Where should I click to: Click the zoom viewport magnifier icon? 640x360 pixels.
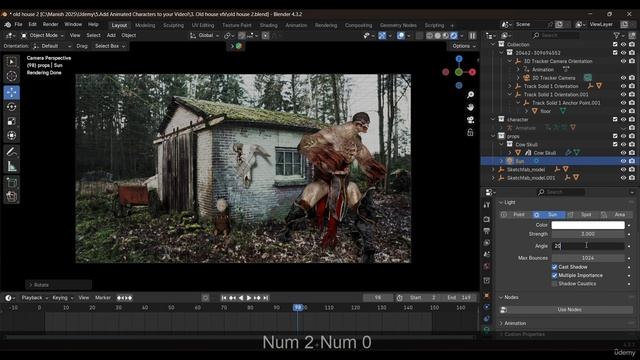pyautogui.click(x=470, y=95)
